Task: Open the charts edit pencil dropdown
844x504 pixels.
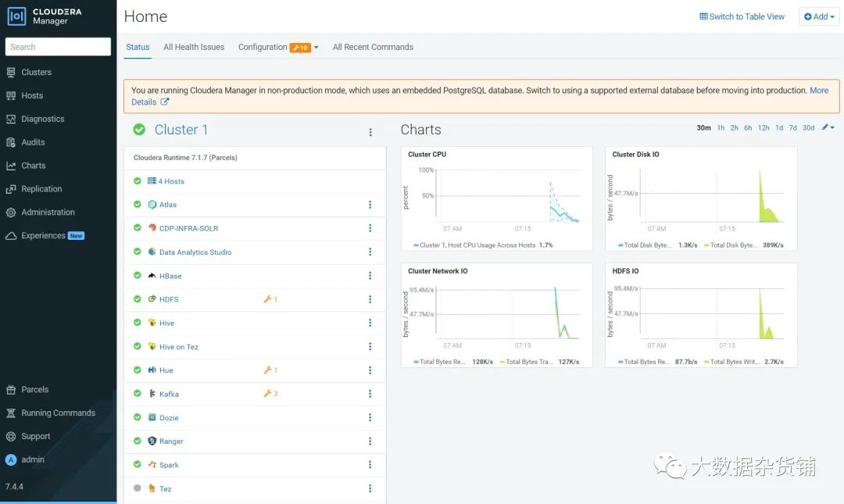Action: pos(828,127)
